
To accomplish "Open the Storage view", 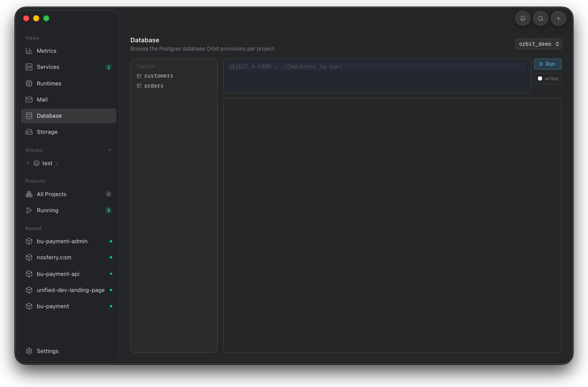I will click(x=68, y=132).
